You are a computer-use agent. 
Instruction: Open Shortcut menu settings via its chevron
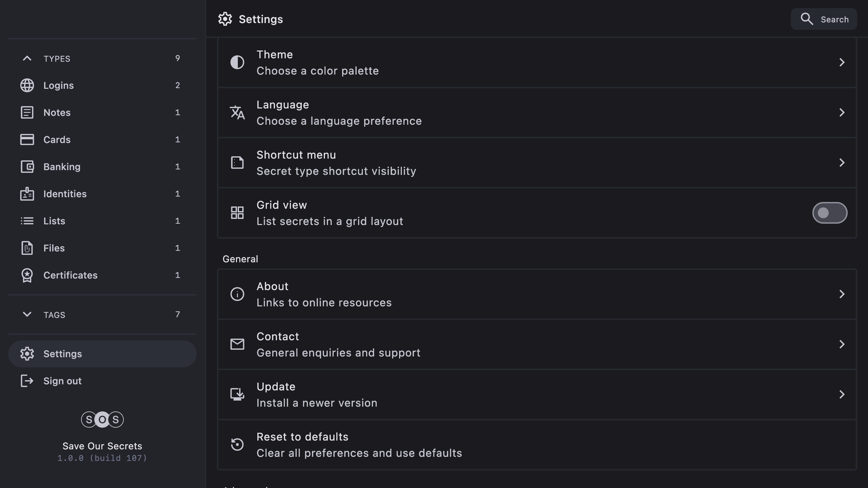click(x=842, y=163)
